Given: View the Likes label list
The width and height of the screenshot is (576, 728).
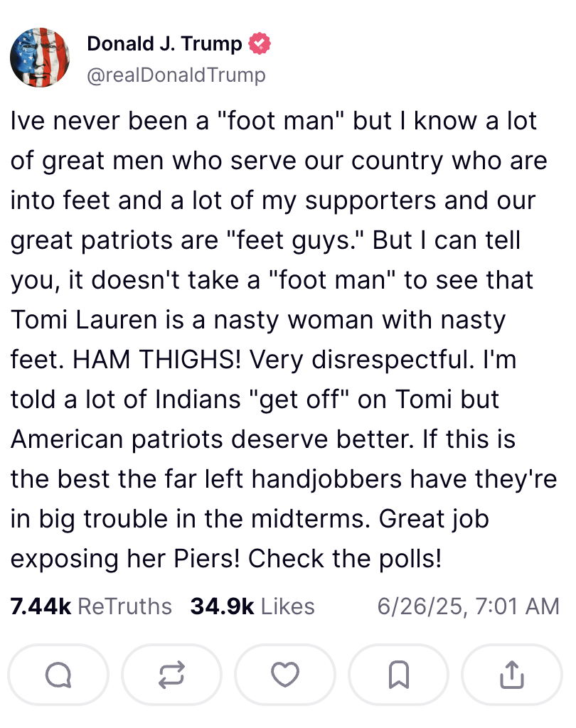Looking at the screenshot, I should click(x=288, y=606).
